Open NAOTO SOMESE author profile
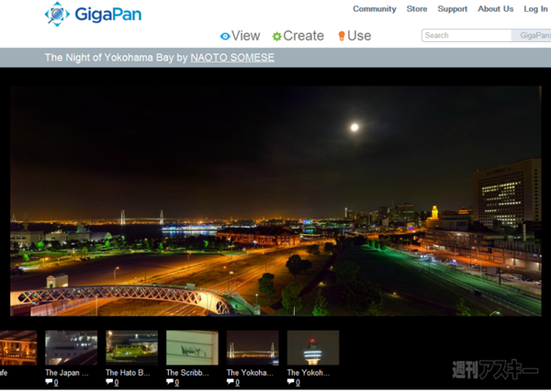Viewport: 551px width, 392px height. click(232, 57)
